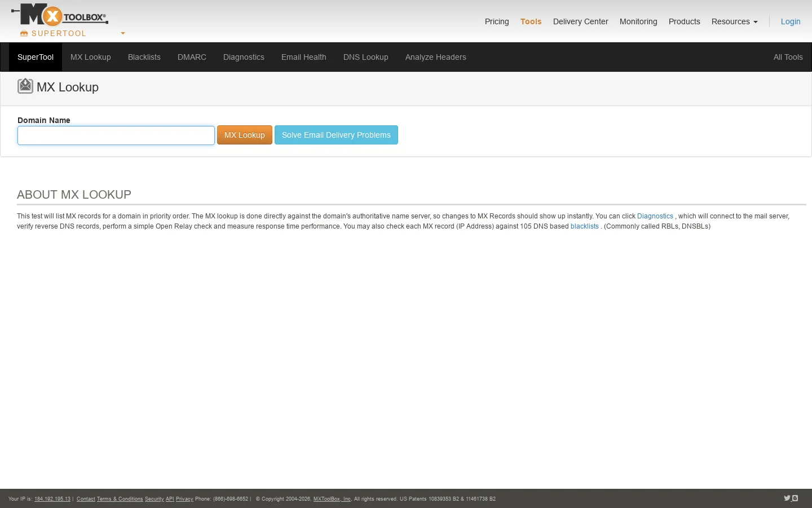This screenshot has height=508, width=812.
Task: Follow the Diagnostics link in the description
Action: coord(655,216)
